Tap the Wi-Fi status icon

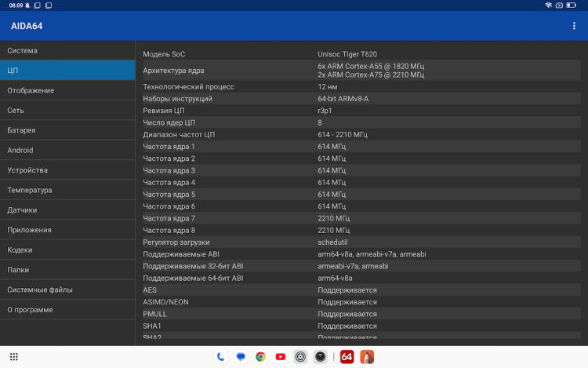click(548, 5)
